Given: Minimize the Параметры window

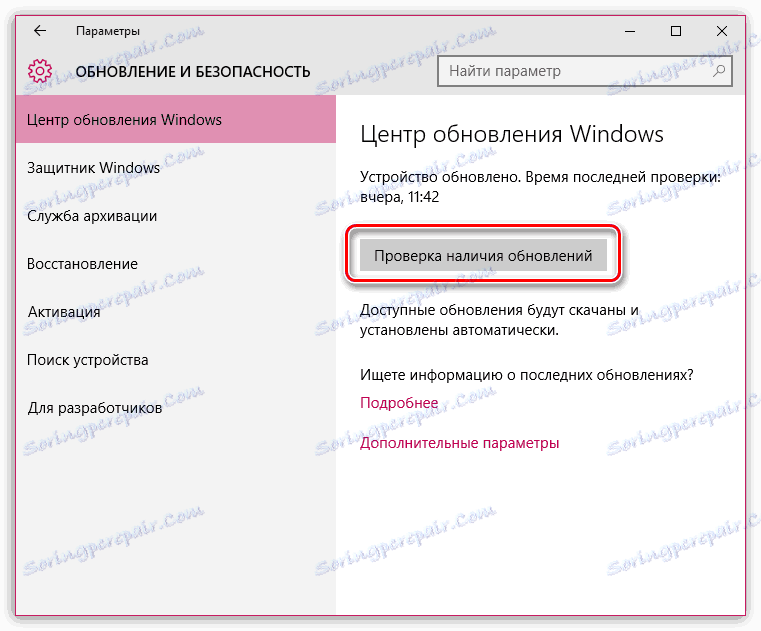Looking at the screenshot, I should click(x=630, y=31).
